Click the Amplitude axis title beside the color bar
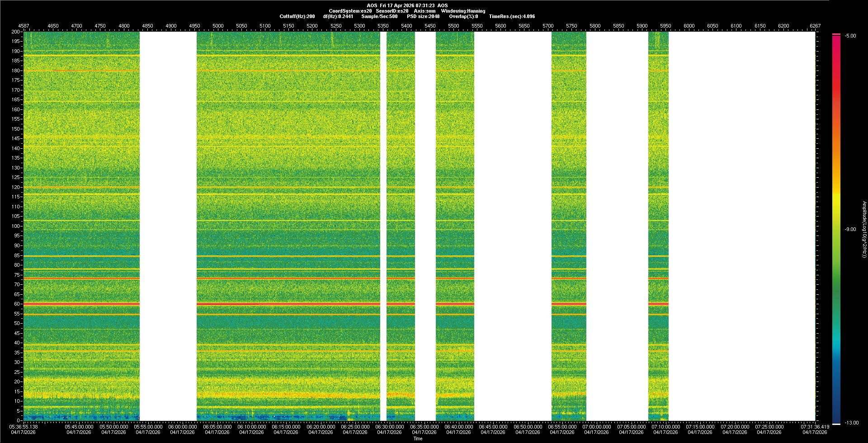868x443 pixels. (864, 229)
